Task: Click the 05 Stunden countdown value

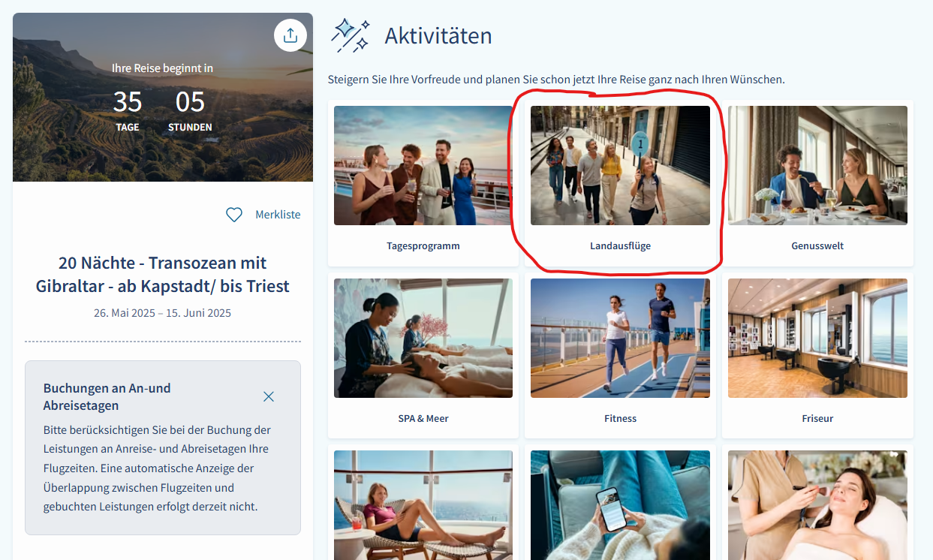Action: coord(190,101)
